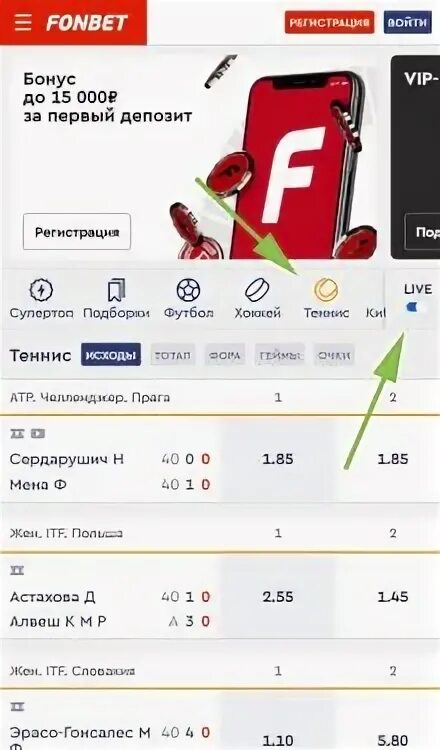The height and width of the screenshot is (750, 440).
Task: Toggle the LIVE switch
Action: click(415, 308)
